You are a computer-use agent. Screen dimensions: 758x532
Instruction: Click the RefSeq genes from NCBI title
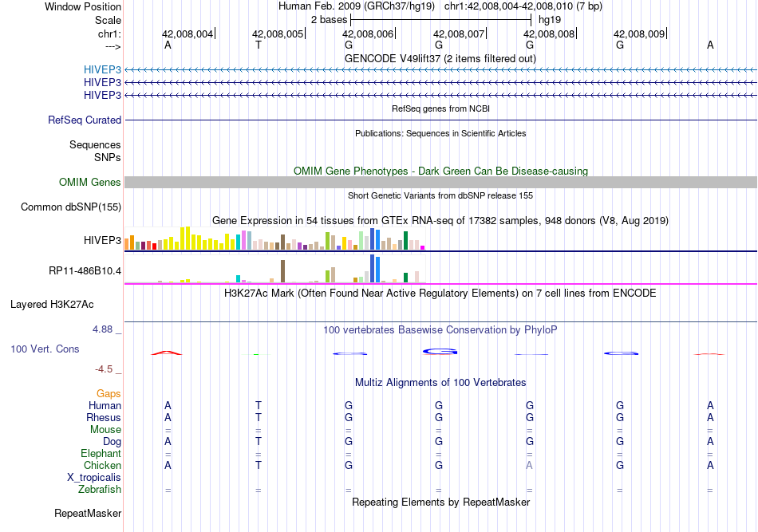(440, 108)
